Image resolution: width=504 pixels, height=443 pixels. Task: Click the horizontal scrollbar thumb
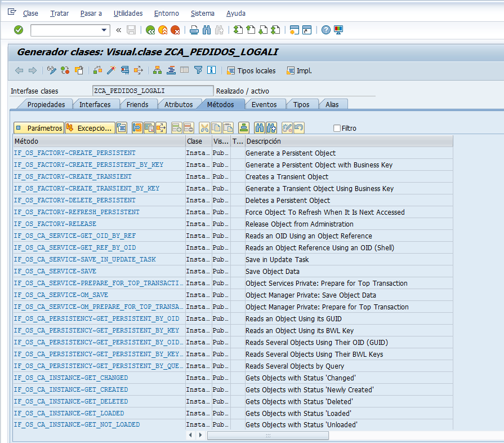[268, 436]
